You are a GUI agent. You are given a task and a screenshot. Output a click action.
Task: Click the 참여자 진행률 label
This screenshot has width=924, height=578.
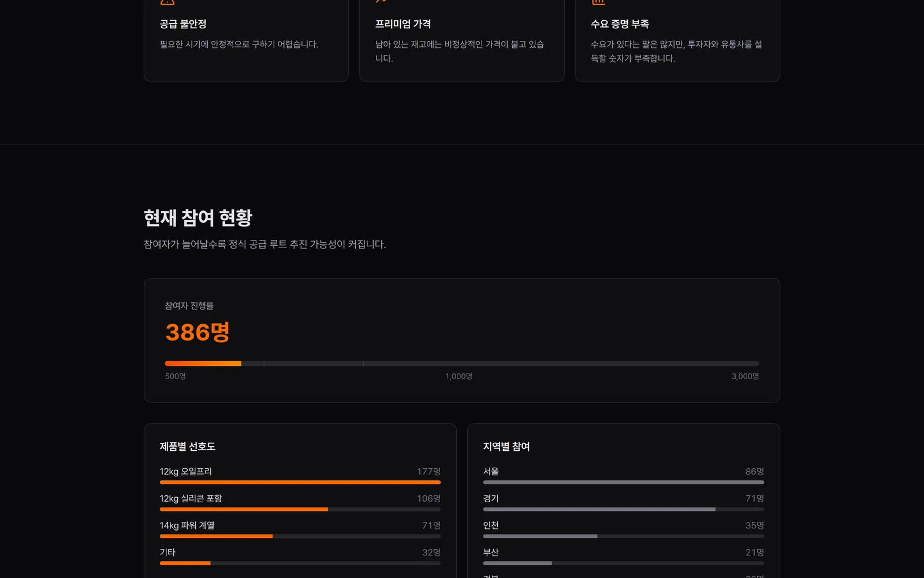tap(189, 306)
